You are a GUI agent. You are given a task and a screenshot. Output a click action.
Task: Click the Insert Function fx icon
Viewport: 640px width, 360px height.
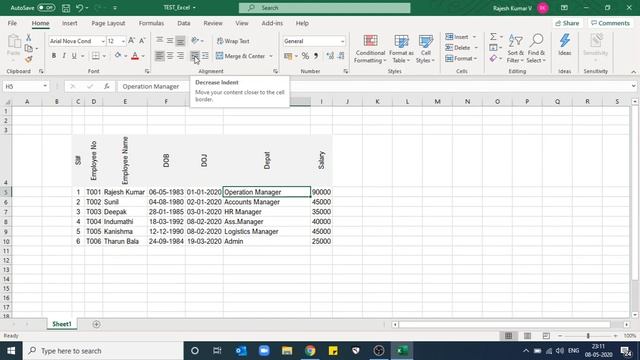point(107,87)
